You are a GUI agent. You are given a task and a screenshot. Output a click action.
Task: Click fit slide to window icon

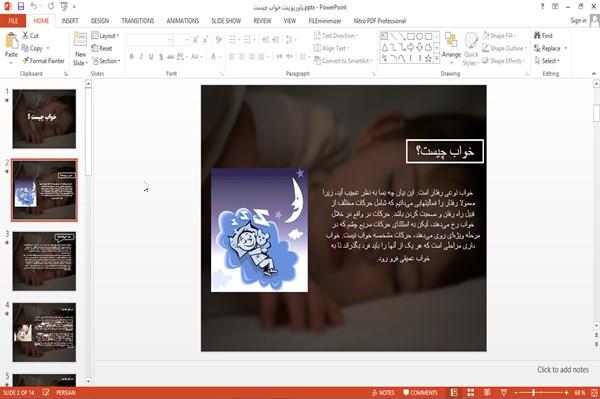(x=594, y=392)
